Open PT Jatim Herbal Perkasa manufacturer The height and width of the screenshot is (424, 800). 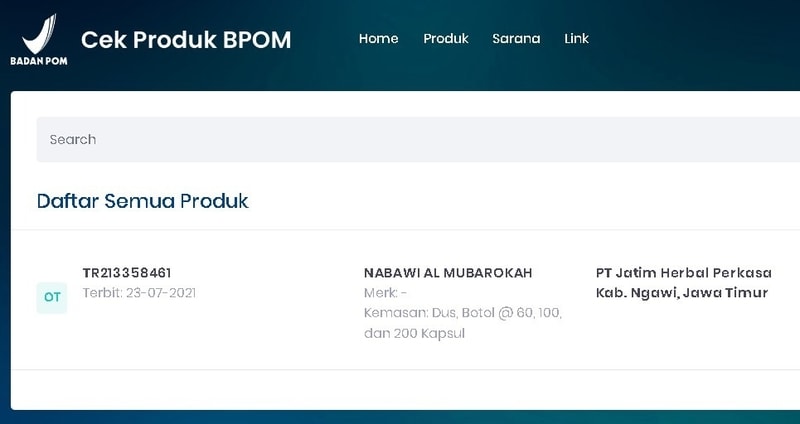click(x=684, y=273)
